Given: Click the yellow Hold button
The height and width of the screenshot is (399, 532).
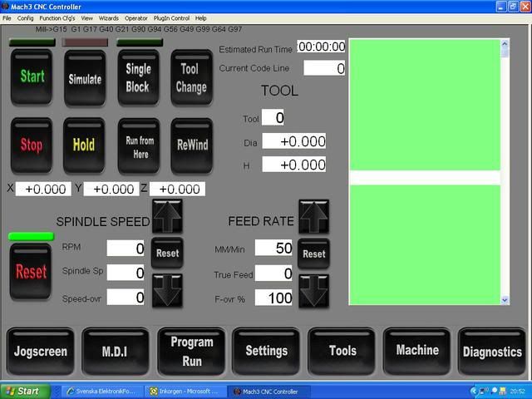Looking at the screenshot, I should [x=84, y=145].
